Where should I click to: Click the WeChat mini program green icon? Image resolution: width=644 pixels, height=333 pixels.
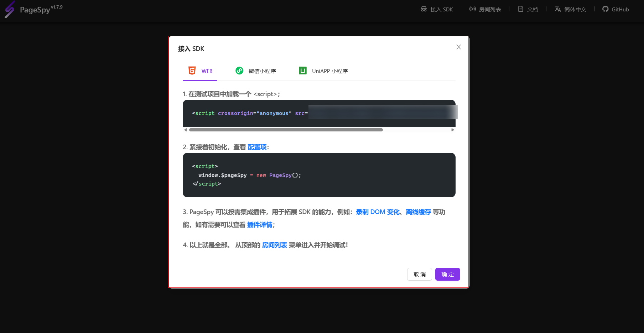[239, 71]
